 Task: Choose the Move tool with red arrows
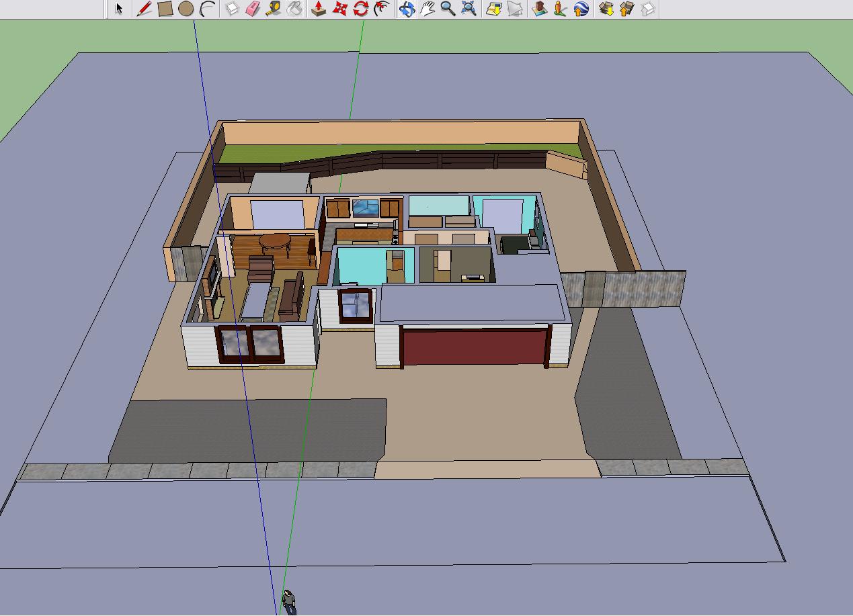tap(340, 9)
